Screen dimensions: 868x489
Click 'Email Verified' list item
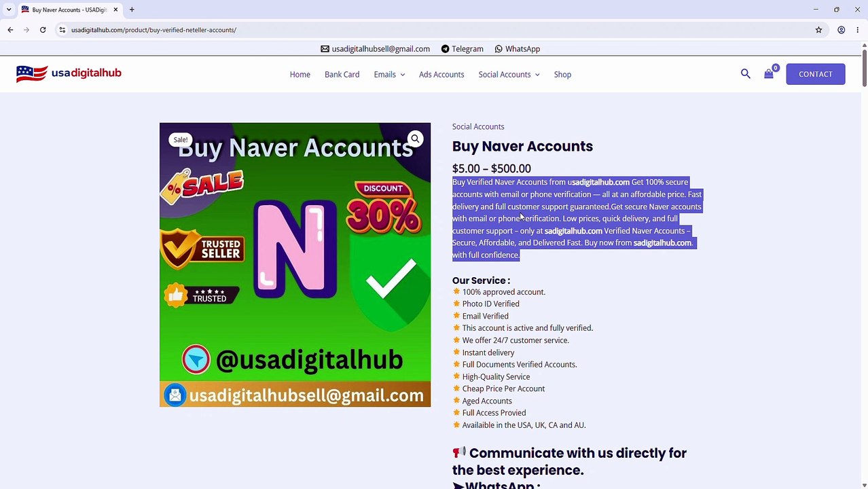coord(485,316)
